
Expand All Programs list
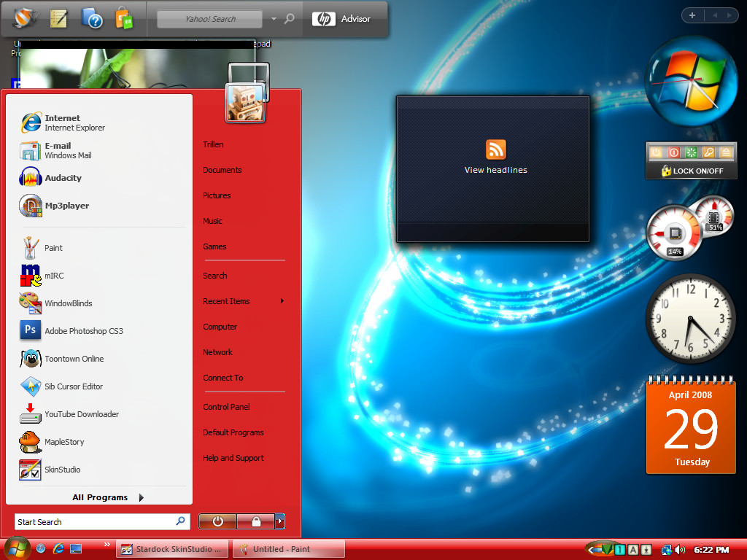click(x=108, y=497)
